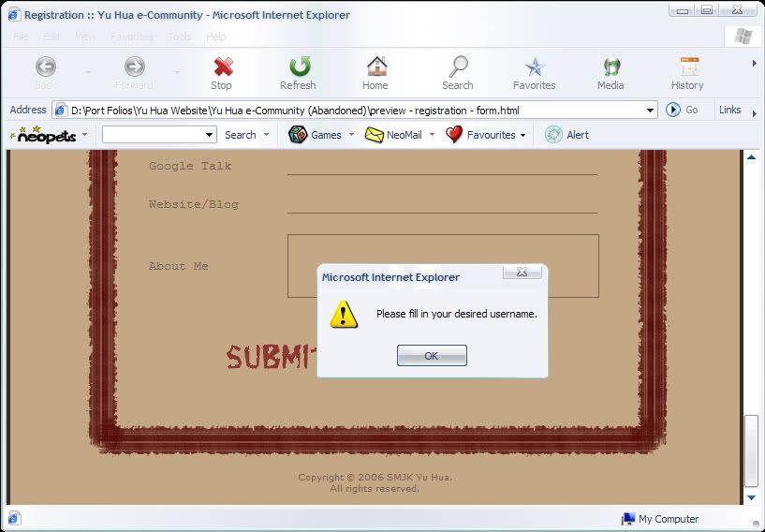Viewport: 765px width, 532px height.
Task: Click the 'Please fill in your desired username.' text
Action: click(x=457, y=314)
